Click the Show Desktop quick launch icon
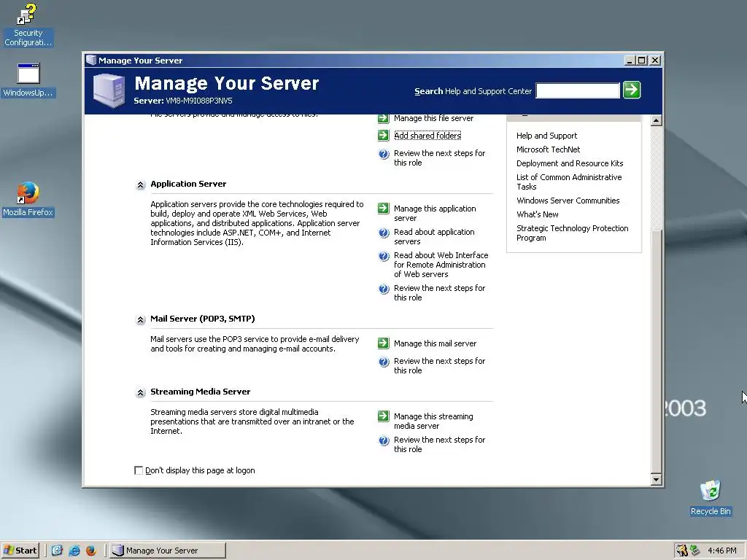Image resolution: width=747 pixels, height=560 pixels. pos(57,551)
